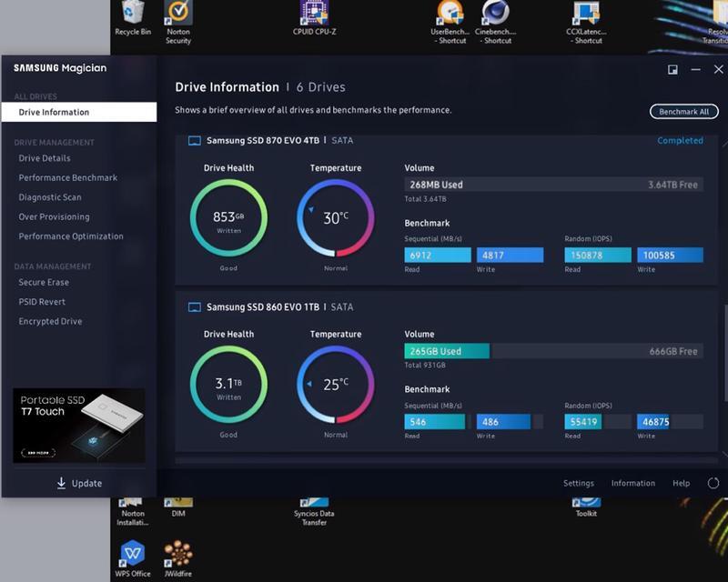
Task: Click the '6 Drives' heading text
Action: [x=321, y=87]
